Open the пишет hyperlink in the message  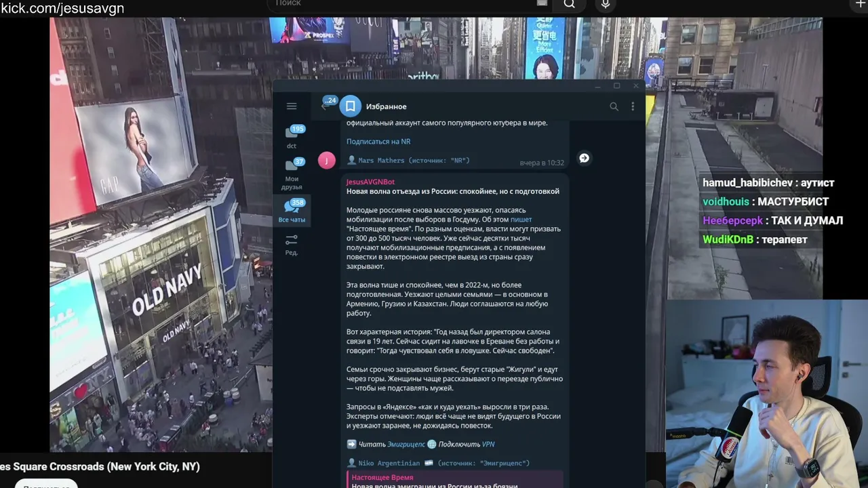(521, 220)
